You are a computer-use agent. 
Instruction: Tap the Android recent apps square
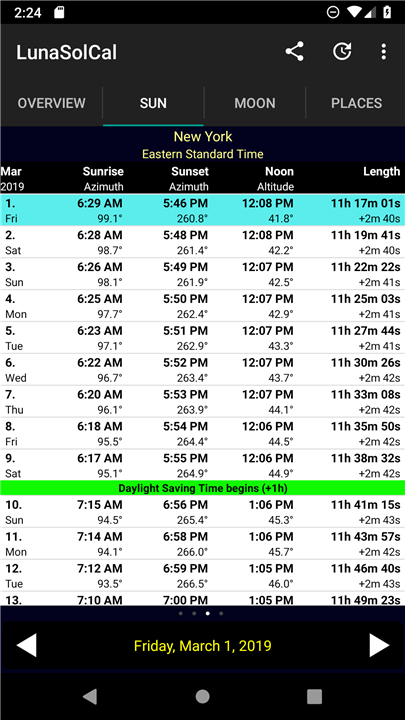[x=315, y=697]
